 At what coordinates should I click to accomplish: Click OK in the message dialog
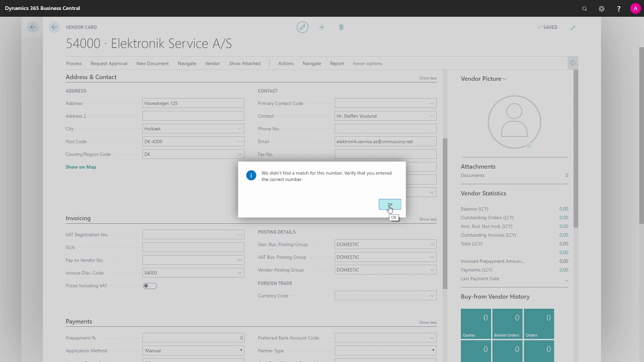[390, 204]
